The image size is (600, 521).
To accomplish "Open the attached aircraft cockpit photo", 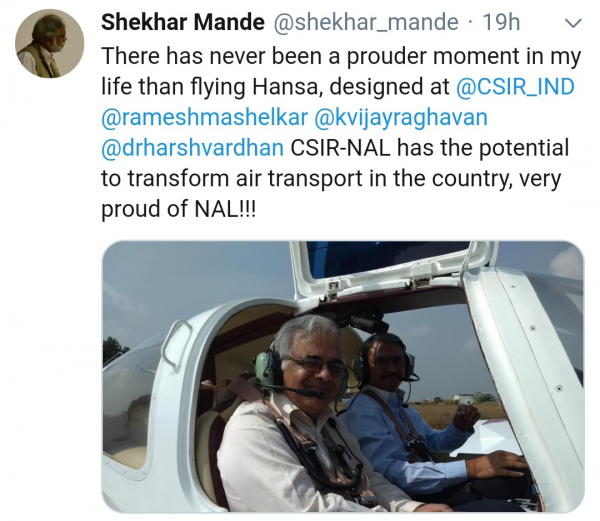I will pyautogui.click(x=342, y=376).
